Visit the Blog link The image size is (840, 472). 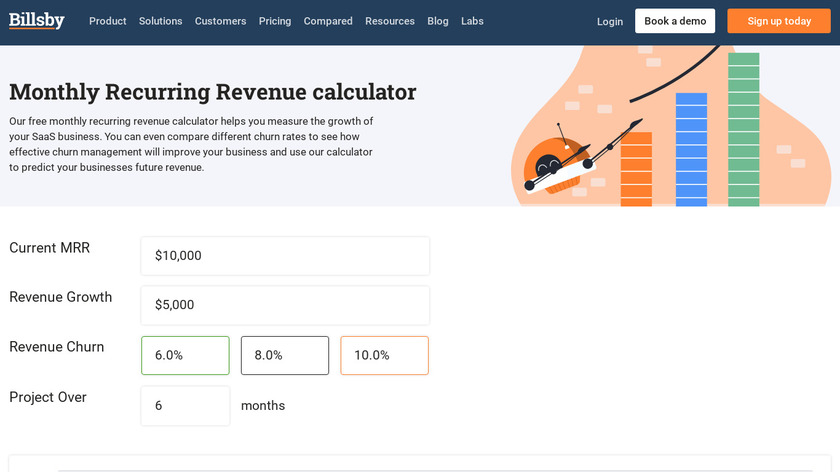(438, 21)
